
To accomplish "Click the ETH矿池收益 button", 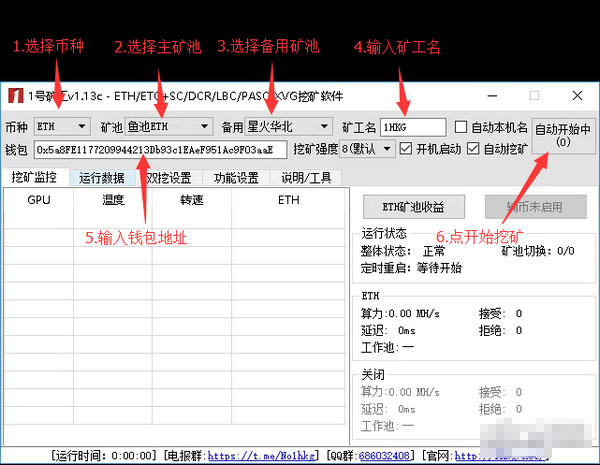I will coord(412,207).
